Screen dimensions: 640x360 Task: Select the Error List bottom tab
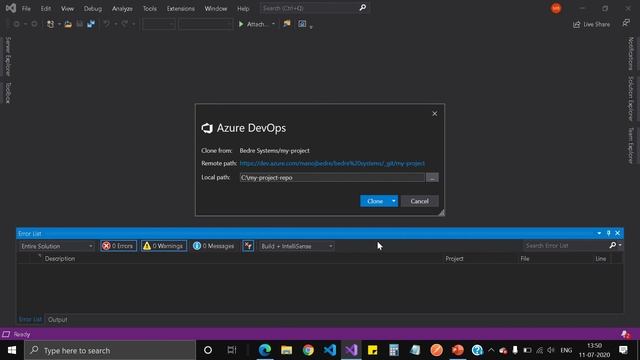pos(30,320)
